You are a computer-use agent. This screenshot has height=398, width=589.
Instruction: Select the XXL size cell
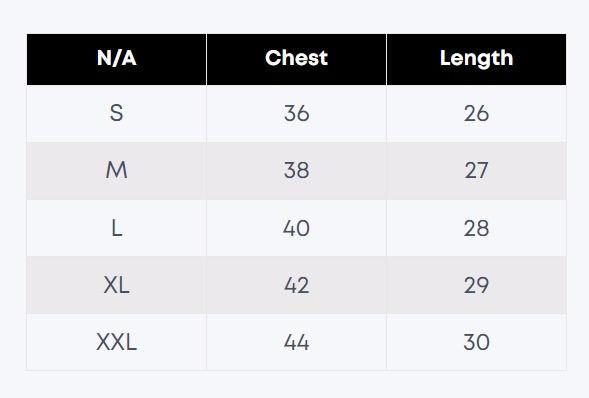(x=116, y=342)
